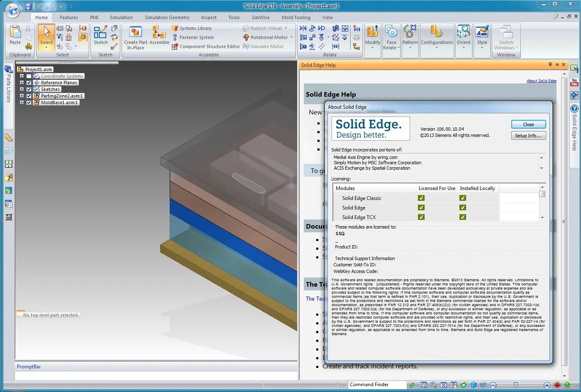Screen dimensions: 581x392
Task: Click the Paste clipboard icon
Action: (15, 32)
